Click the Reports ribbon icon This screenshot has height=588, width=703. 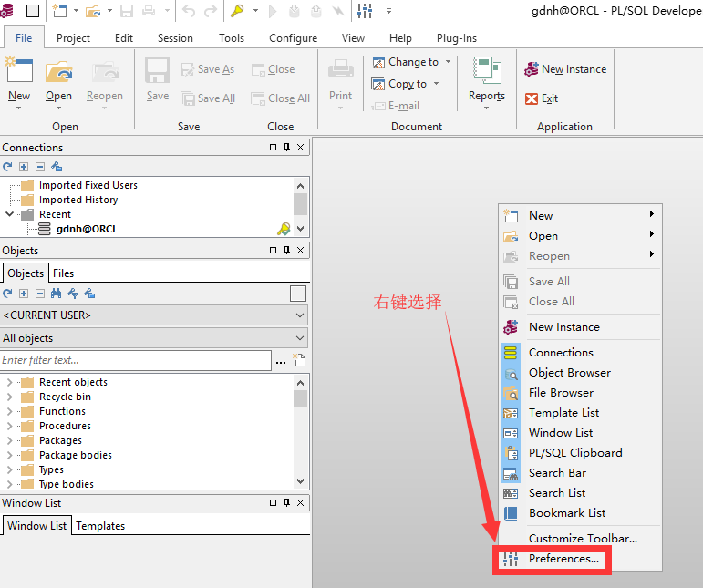487,70
